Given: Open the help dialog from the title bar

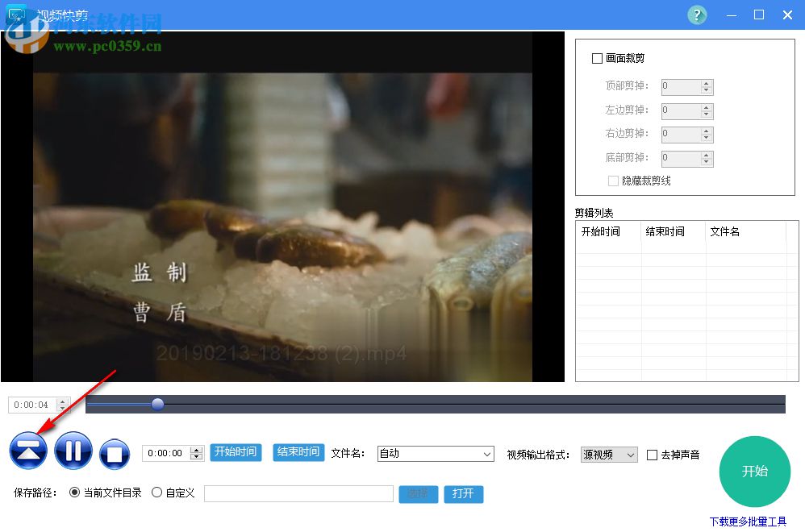Looking at the screenshot, I should point(696,15).
